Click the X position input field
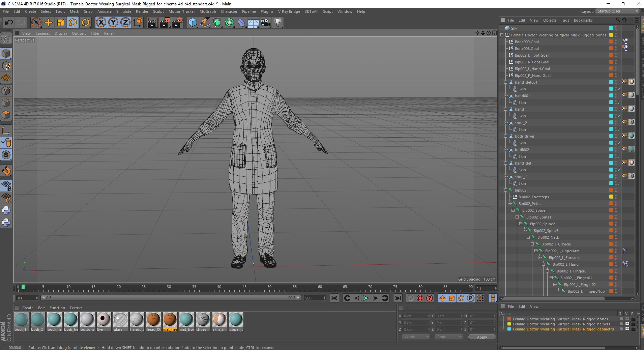The image size is (644, 350). 416,316
